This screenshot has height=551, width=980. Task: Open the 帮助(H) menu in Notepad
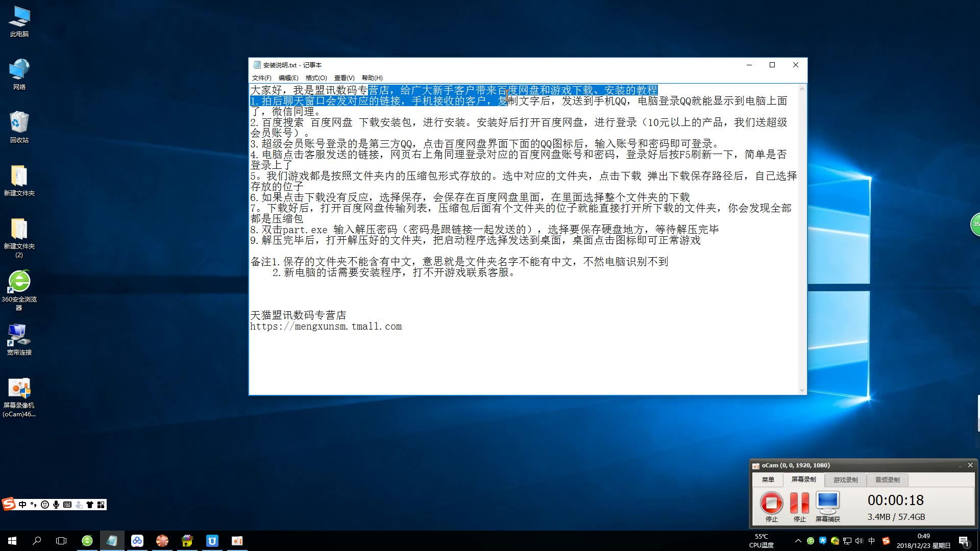click(372, 78)
